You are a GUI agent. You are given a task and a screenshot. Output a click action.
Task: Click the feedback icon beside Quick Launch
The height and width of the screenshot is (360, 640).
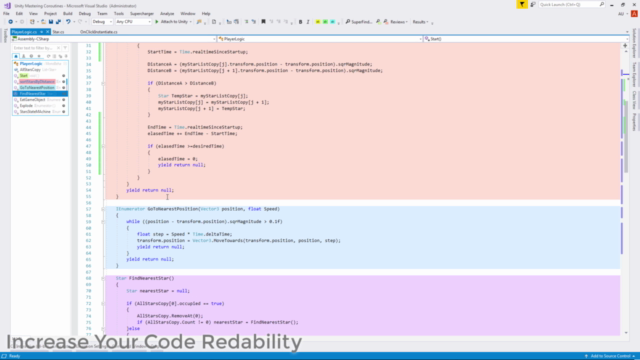click(x=533, y=4)
